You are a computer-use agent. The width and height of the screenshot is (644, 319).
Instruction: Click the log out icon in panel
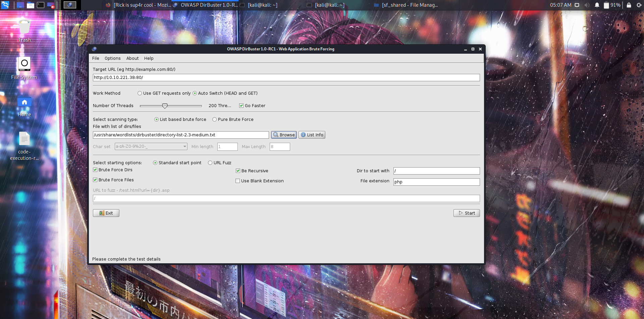pyautogui.click(x=639, y=5)
